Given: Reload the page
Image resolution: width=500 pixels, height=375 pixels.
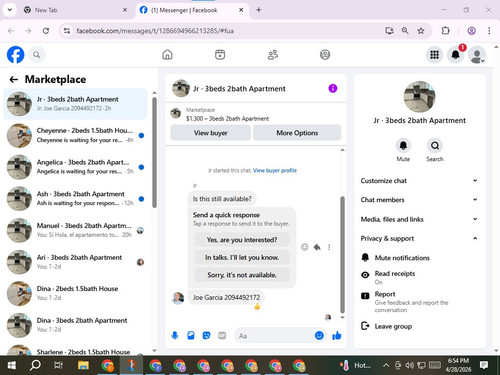Looking at the screenshot, I should (46, 31).
